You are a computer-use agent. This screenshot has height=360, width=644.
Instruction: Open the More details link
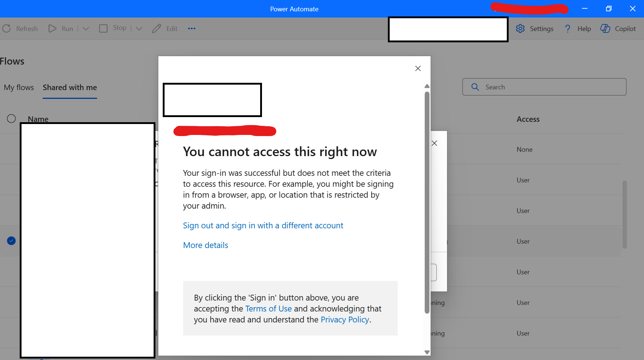click(205, 245)
